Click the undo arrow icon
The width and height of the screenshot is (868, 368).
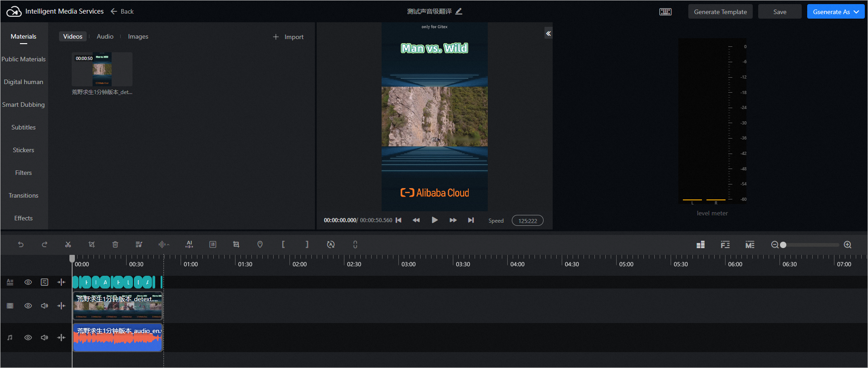(21, 244)
